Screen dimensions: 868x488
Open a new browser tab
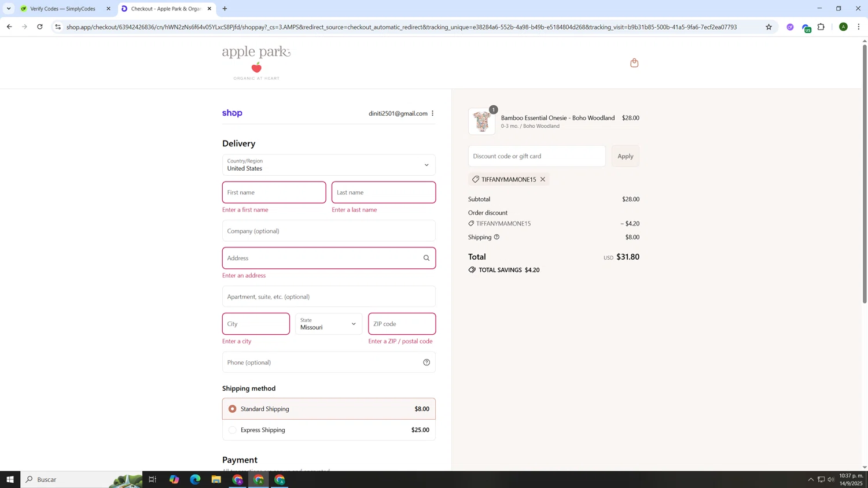coord(225,9)
